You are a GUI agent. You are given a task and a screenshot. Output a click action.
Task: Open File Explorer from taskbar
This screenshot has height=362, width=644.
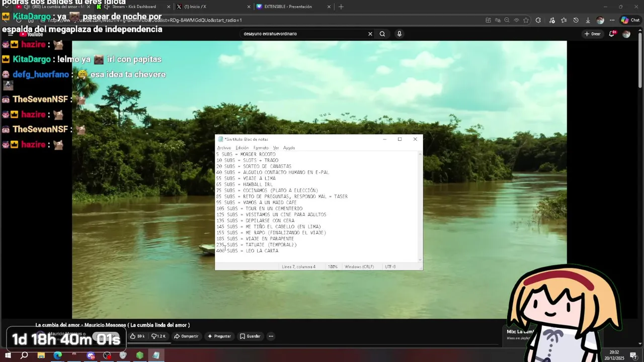41,355
